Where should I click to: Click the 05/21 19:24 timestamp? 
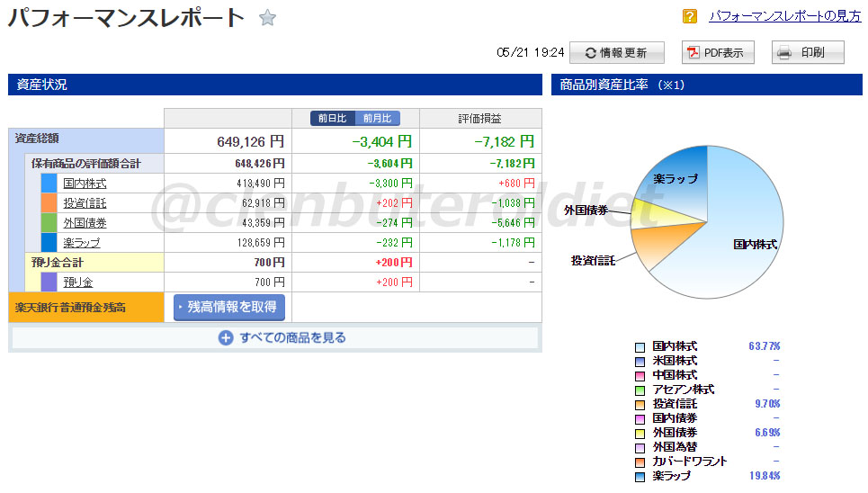[x=531, y=52]
